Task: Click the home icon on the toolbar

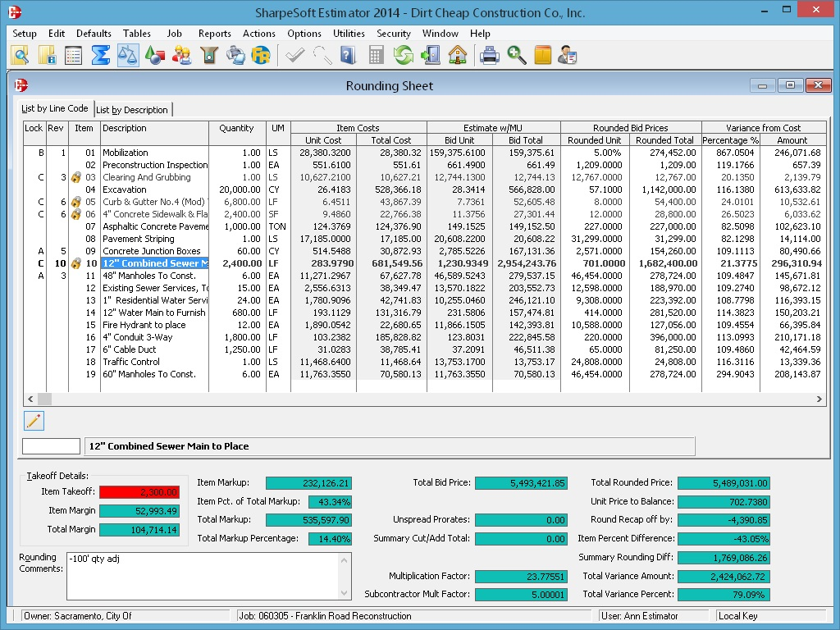Action: pyautogui.click(x=458, y=56)
